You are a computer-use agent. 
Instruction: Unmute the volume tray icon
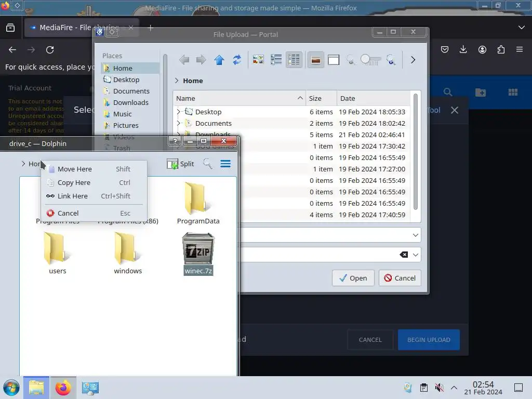(x=439, y=388)
